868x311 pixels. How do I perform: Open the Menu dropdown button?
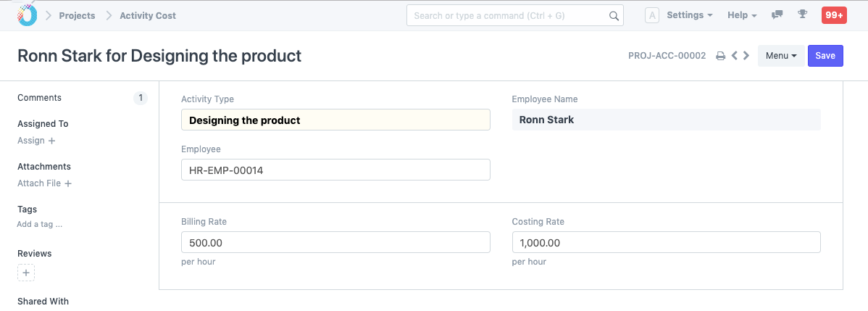pos(780,56)
